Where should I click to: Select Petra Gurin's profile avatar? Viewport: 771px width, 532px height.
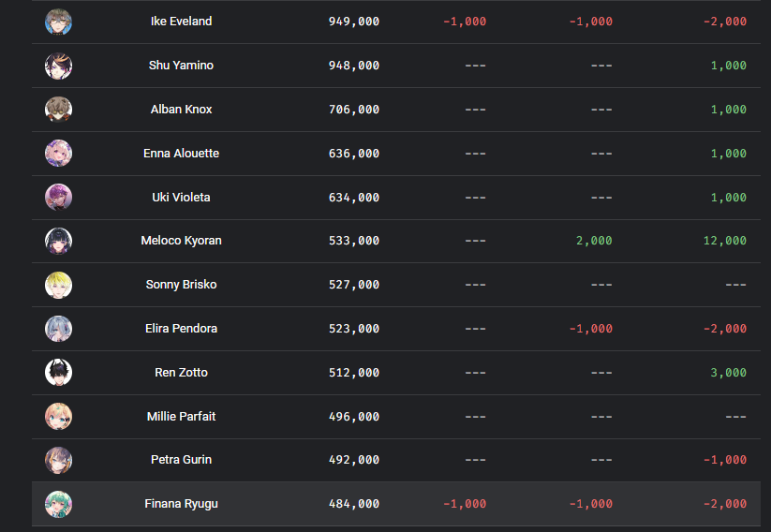coord(58,460)
